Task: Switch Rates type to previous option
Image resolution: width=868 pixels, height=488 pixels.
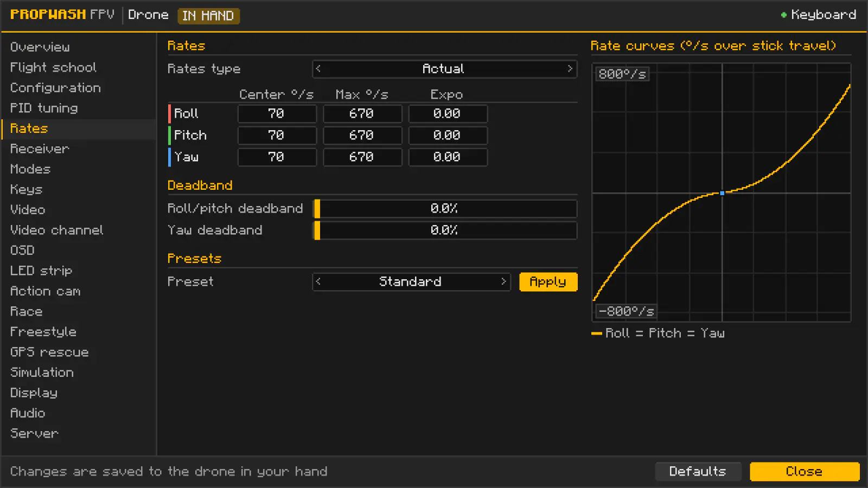Action: pyautogui.click(x=318, y=69)
